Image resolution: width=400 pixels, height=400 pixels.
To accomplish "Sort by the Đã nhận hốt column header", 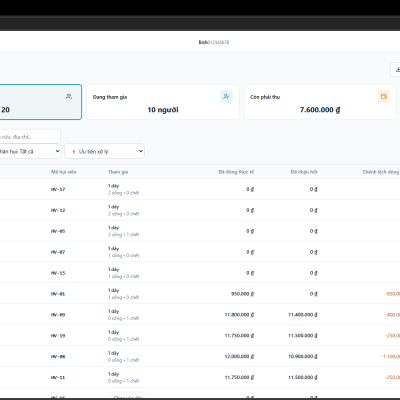I will tap(304, 172).
